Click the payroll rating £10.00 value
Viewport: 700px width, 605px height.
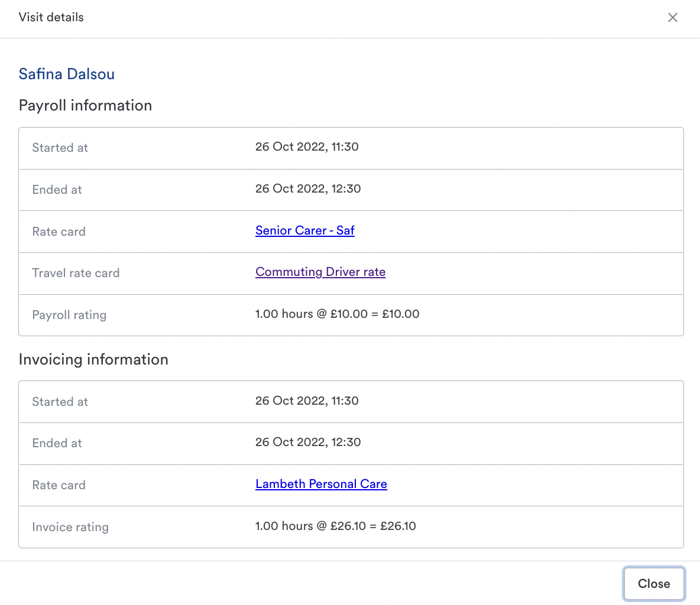point(337,314)
